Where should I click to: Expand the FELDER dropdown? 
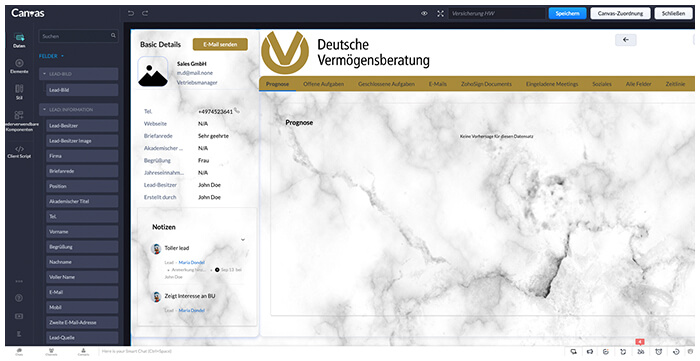point(51,56)
